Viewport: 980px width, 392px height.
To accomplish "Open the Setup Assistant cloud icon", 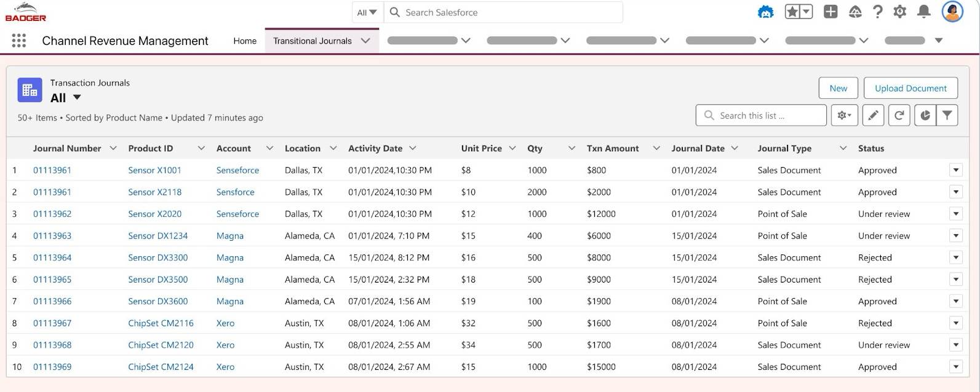I will pyautogui.click(x=855, y=12).
